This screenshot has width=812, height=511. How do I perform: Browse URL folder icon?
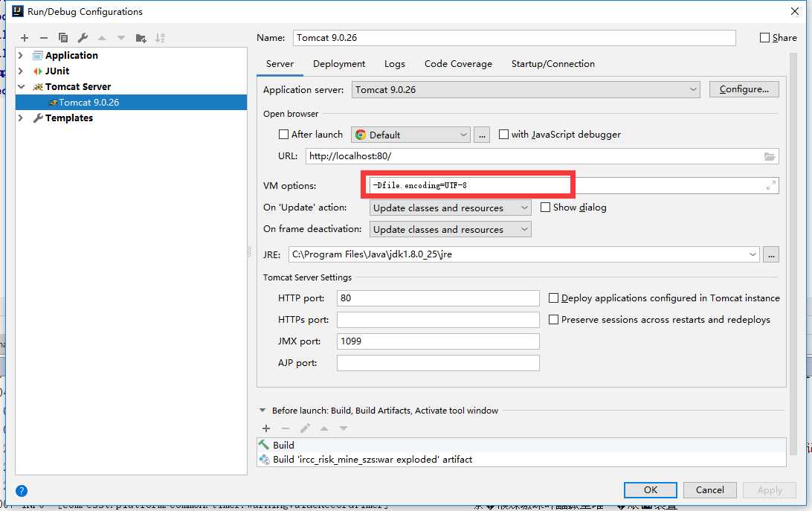[770, 156]
